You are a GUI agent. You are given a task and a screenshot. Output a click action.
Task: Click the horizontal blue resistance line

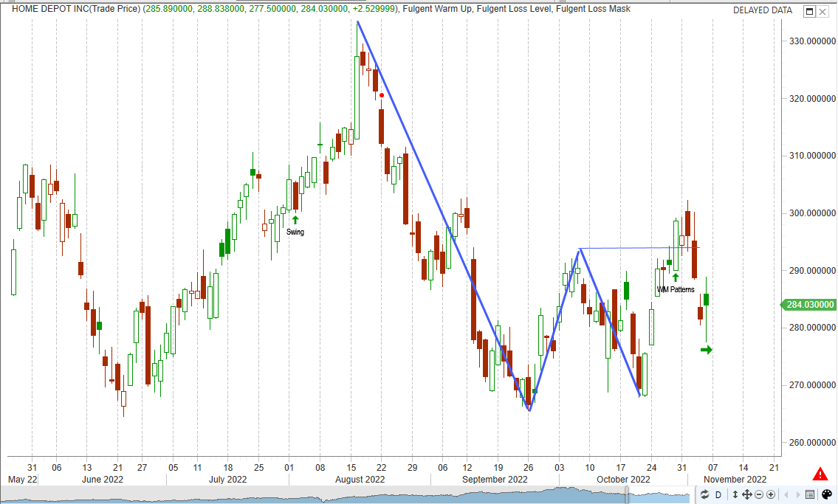point(639,248)
